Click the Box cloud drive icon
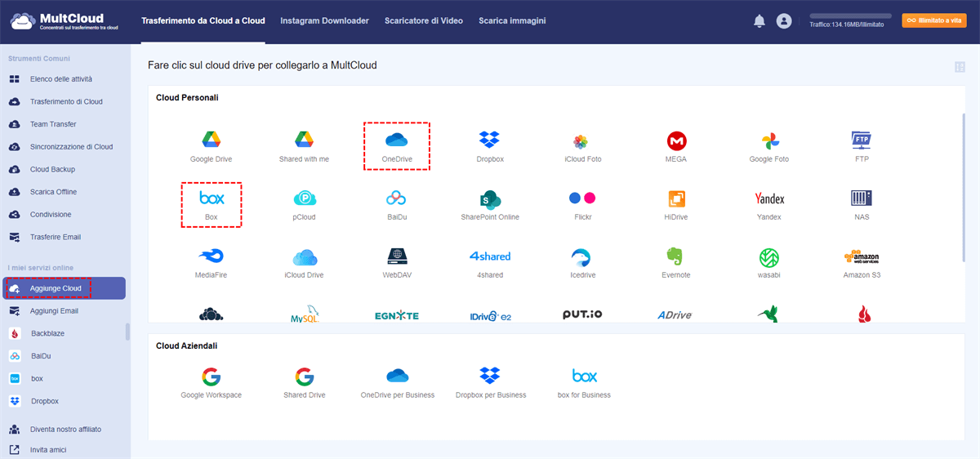This screenshot has width=980, height=459. 212,198
